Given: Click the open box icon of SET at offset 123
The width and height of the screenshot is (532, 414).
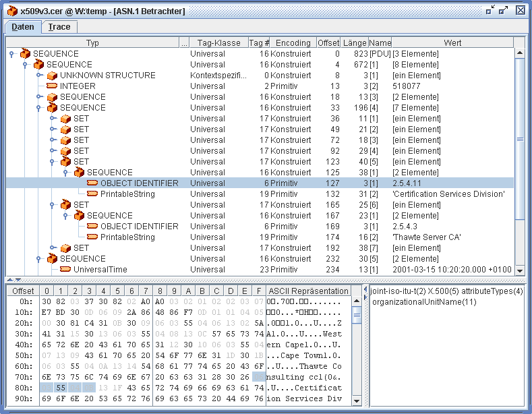Looking at the screenshot, I should tap(65, 162).
